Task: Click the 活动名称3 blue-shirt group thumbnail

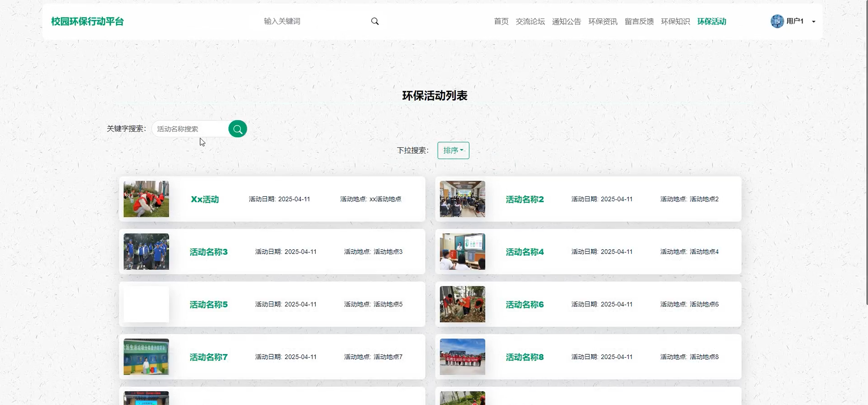Action: tap(146, 252)
